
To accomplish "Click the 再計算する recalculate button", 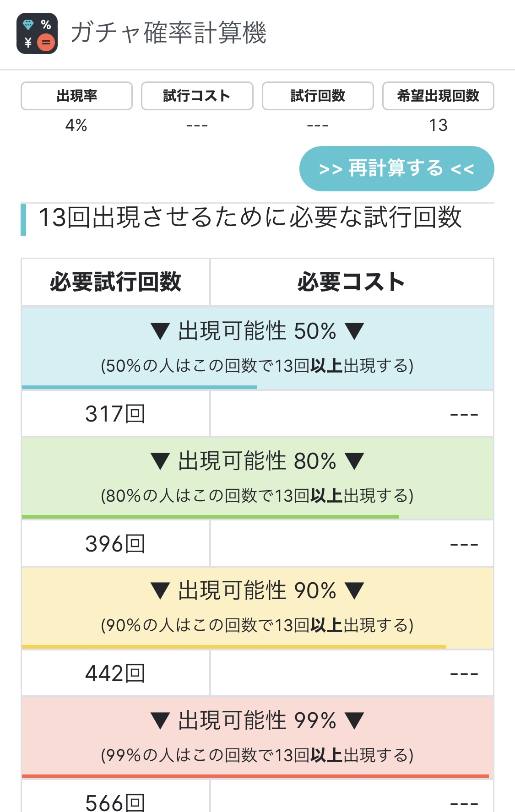I will click(x=396, y=168).
